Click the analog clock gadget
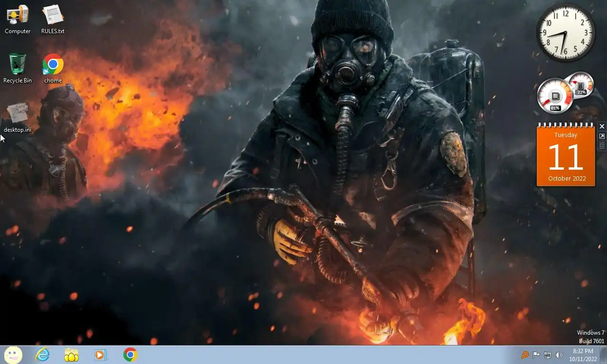 (x=566, y=33)
